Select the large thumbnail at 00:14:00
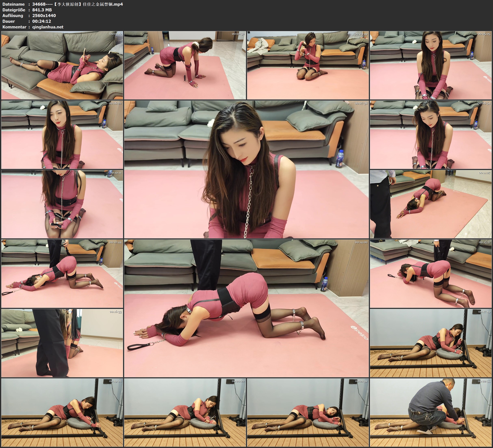 tap(246, 308)
